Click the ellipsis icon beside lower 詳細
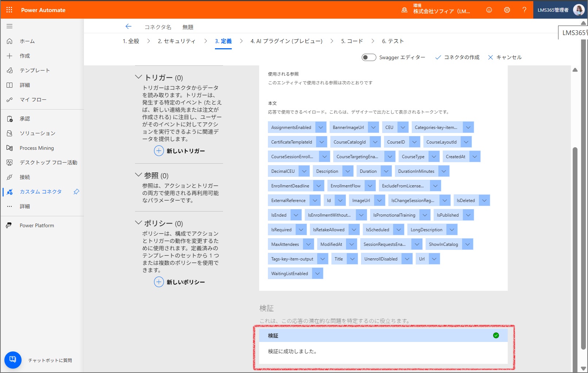Viewport: 588px width, 373px height. [9, 206]
